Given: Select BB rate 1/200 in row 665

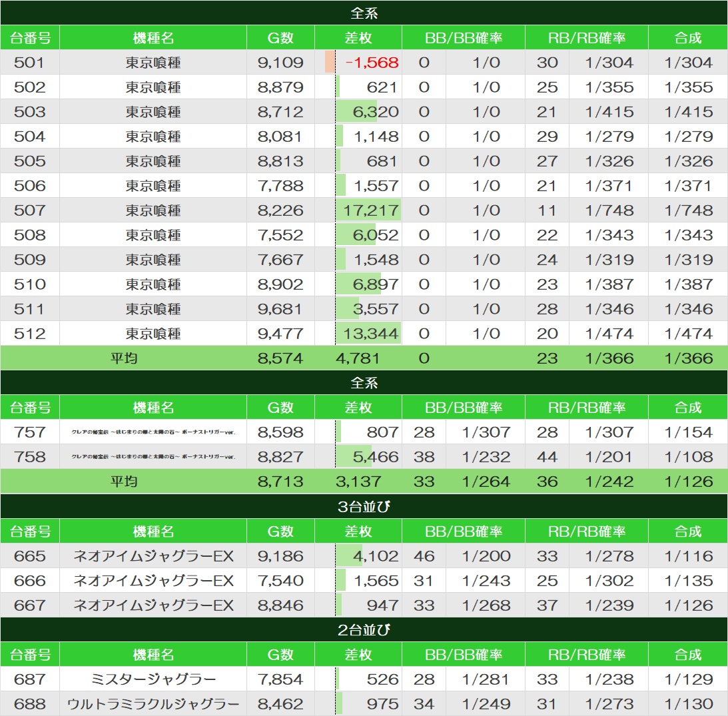Looking at the screenshot, I should coord(486,555).
